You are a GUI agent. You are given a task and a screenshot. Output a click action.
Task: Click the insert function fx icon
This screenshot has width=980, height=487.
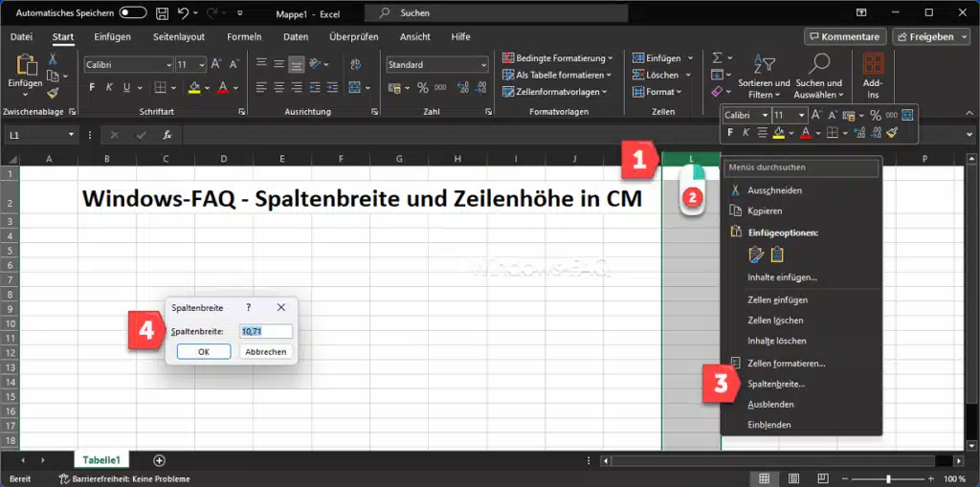point(167,135)
